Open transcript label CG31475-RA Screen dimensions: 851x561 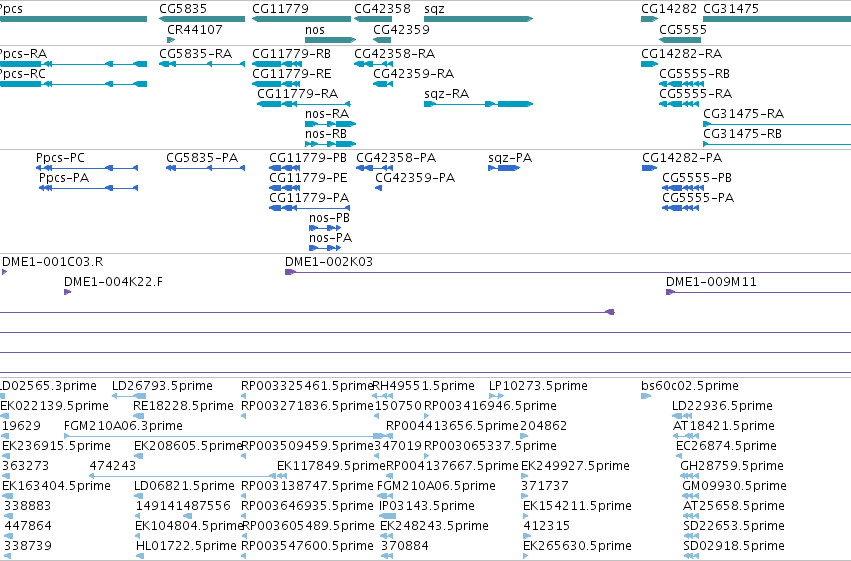coord(744,114)
